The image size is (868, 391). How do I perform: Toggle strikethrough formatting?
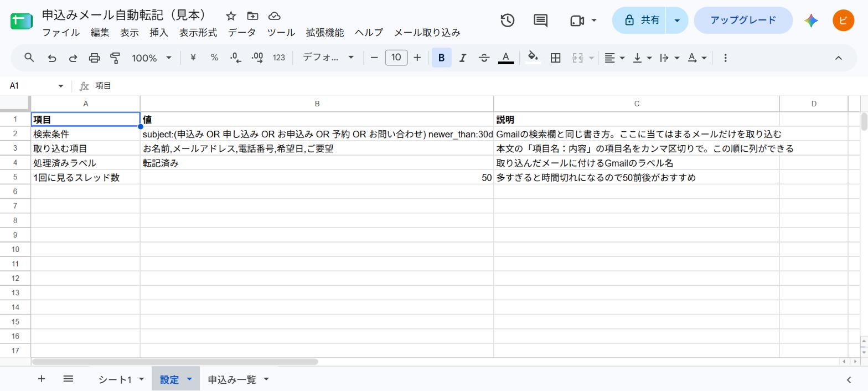click(x=484, y=58)
